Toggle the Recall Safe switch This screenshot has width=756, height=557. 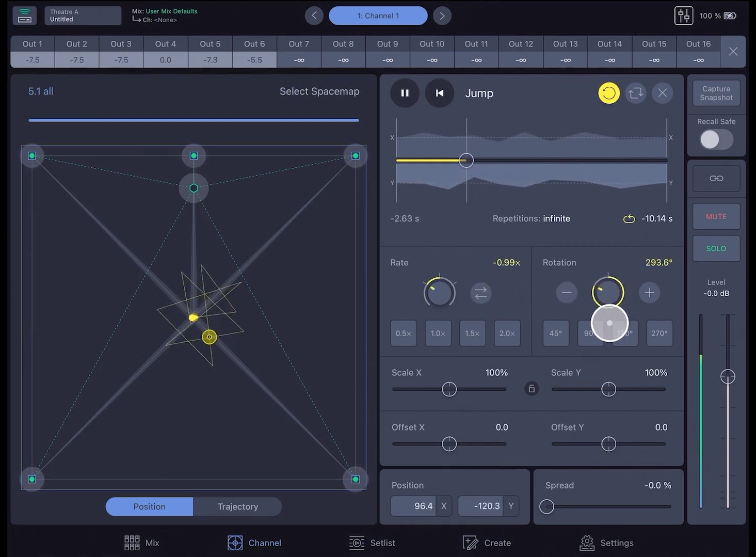[716, 139]
